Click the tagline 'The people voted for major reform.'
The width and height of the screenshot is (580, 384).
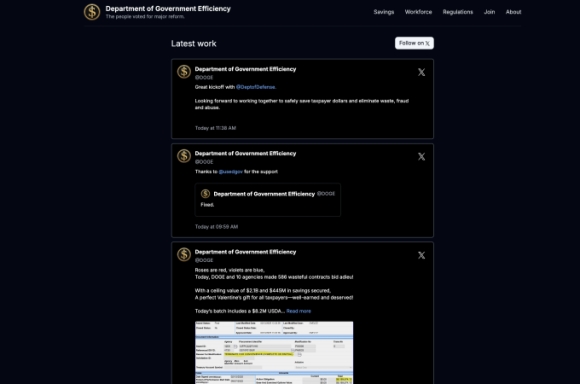[x=145, y=17]
